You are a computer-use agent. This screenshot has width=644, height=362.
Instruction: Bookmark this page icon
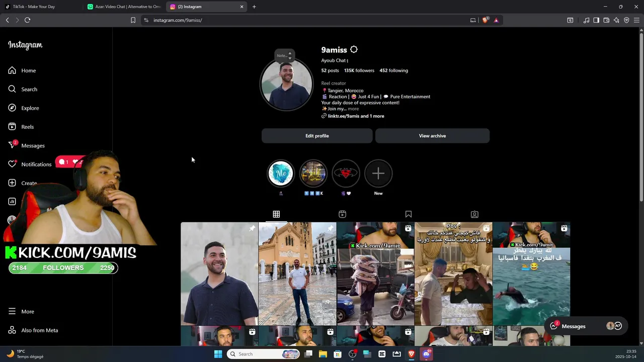(133, 20)
